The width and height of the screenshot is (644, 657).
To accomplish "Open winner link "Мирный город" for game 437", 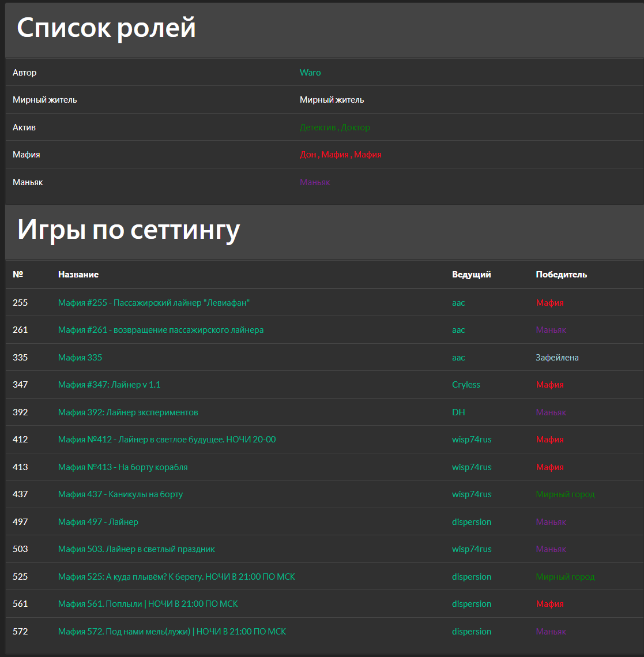I will pyautogui.click(x=565, y=494).
